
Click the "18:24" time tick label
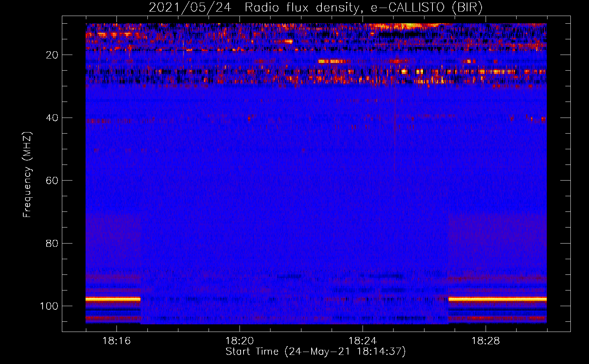click(x=363, y=341)
